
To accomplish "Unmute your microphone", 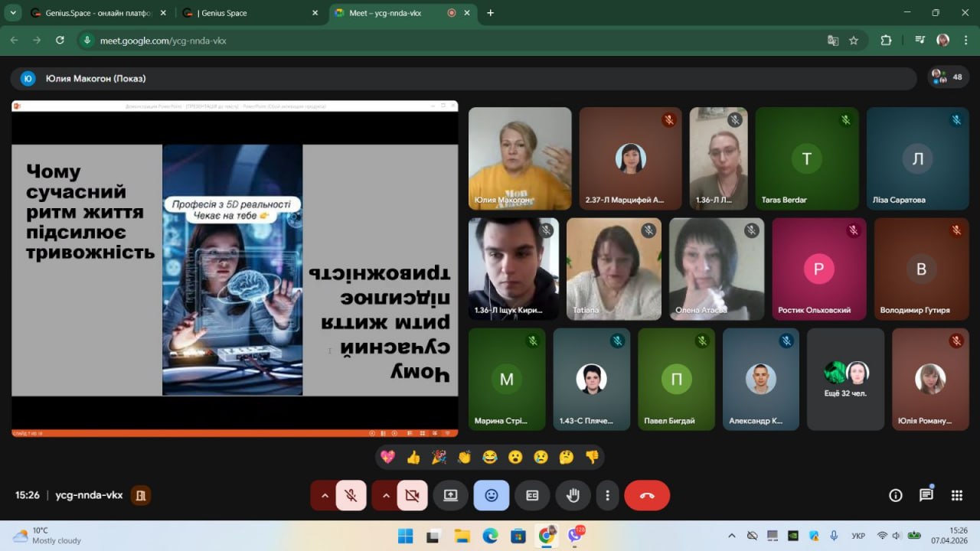I will click(x=351, y=496).
